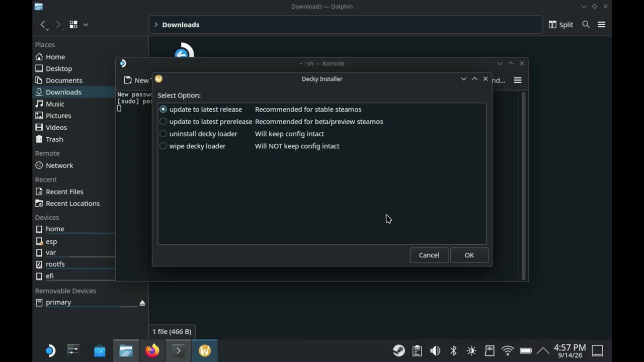This screenshot has height=362, width=644.
Task: Switch to Dolphin in taskbar
Action: click(x=126, y=350)
